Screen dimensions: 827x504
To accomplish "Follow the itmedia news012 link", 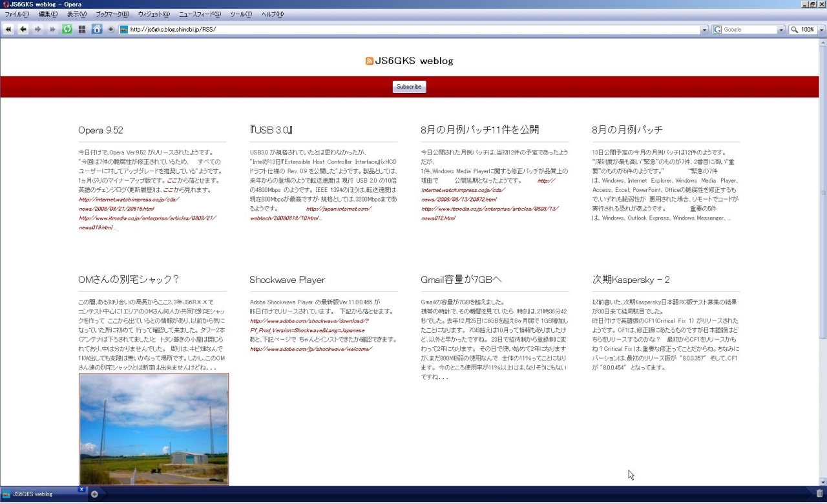I will [x=490, y=213].
